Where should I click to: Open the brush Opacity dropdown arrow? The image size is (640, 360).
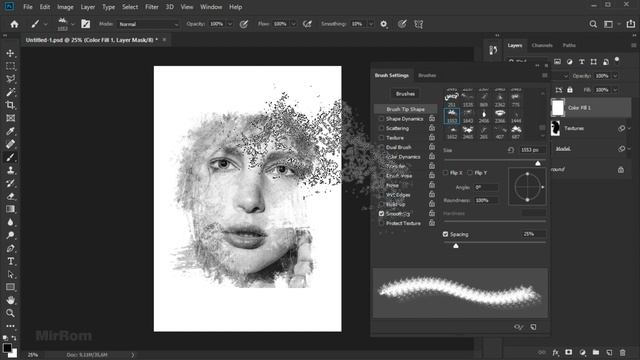click(x=230, y=24)
